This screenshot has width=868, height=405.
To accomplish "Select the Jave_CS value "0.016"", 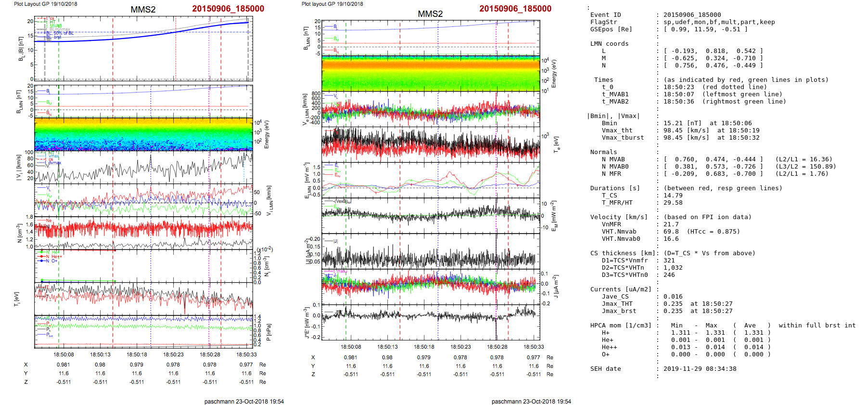I will (x=673, y=297).
